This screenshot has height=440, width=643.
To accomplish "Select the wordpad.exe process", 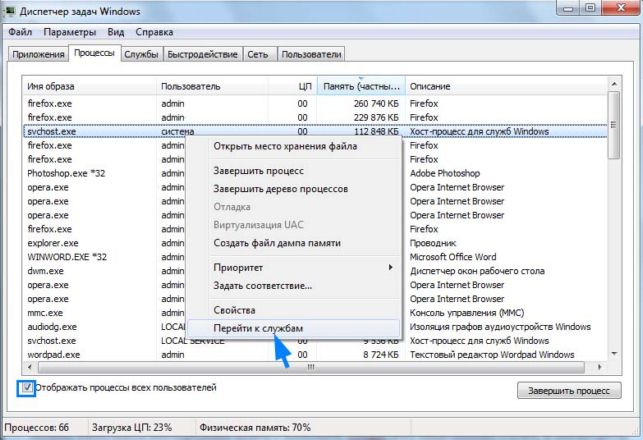I will coord(54,355).
